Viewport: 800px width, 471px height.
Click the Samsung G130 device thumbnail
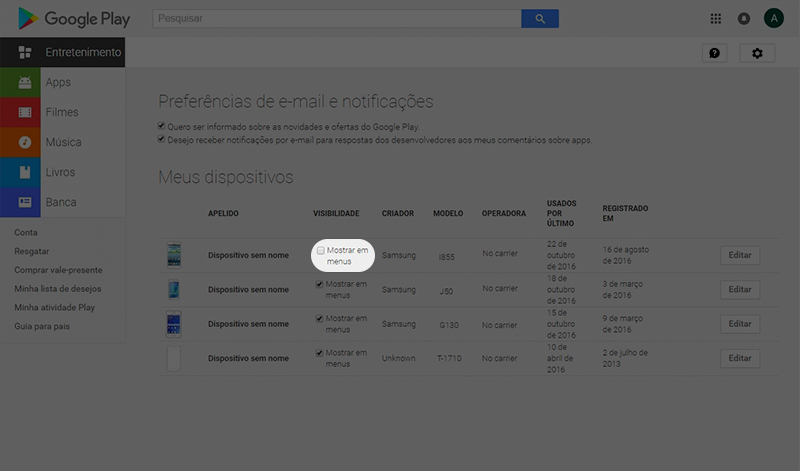coord(174,324)
